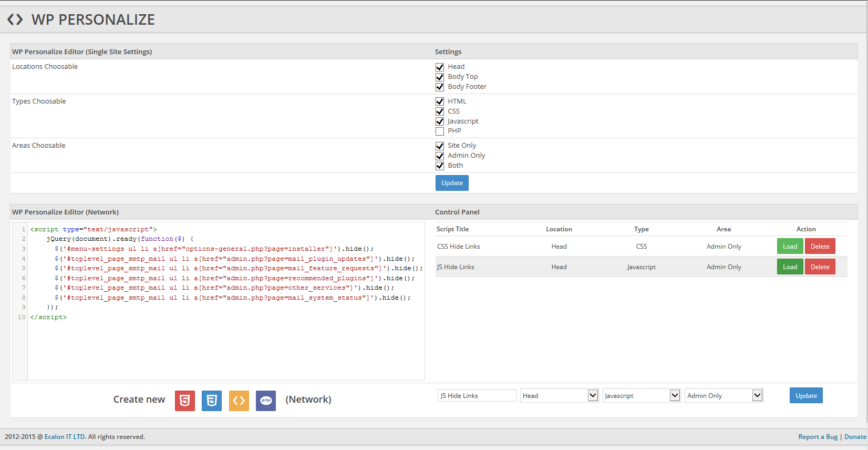Disable the Javascript type checkbox

440,121
